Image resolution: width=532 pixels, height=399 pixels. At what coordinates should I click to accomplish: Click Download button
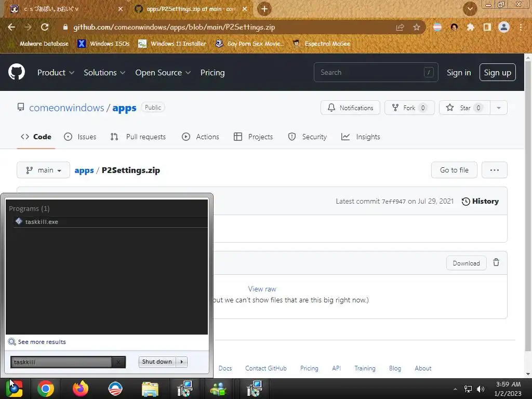tap(466, 263)
